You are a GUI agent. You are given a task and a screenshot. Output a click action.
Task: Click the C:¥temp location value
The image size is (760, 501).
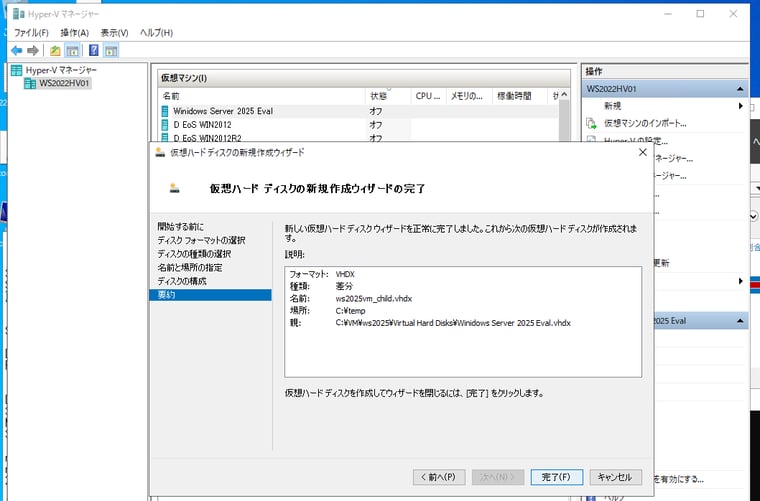350,311
